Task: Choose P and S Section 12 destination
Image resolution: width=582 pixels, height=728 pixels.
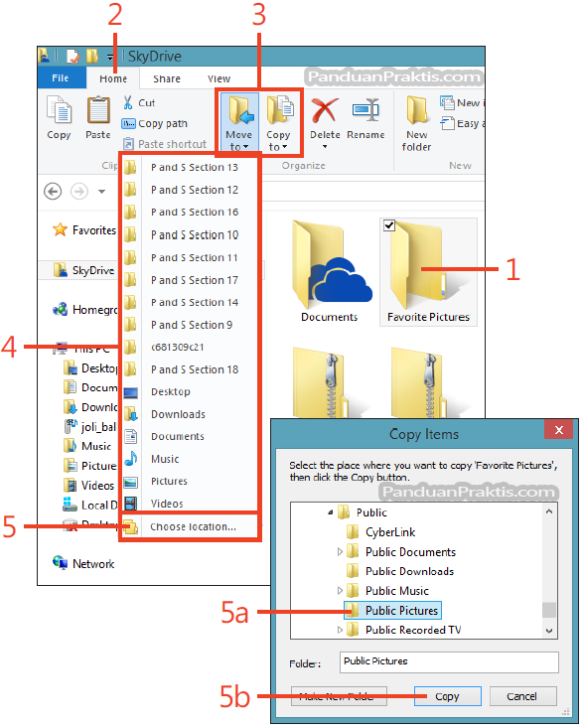Action: coord(190,190)
